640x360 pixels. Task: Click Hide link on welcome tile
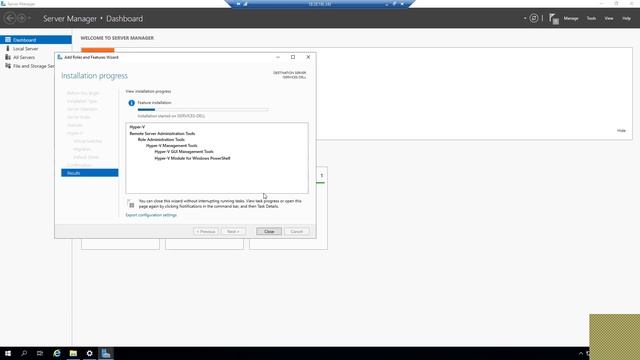point(621,131)
